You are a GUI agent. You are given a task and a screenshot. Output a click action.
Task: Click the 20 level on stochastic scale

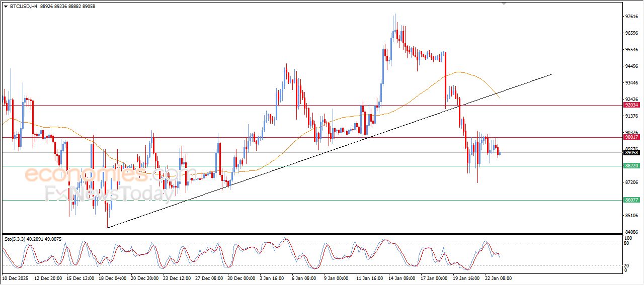pos(627,265)
